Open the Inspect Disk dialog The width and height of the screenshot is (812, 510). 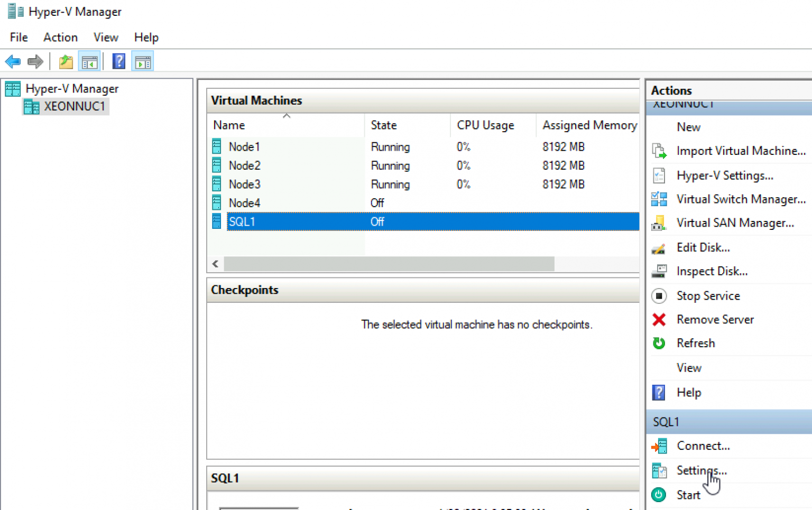[712, 271]
